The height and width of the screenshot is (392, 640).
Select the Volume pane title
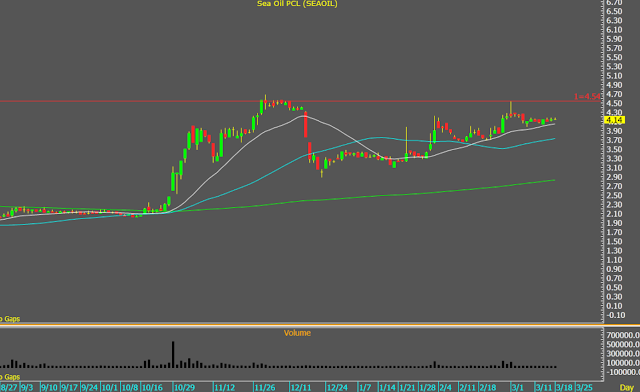(x=297, y=333)
